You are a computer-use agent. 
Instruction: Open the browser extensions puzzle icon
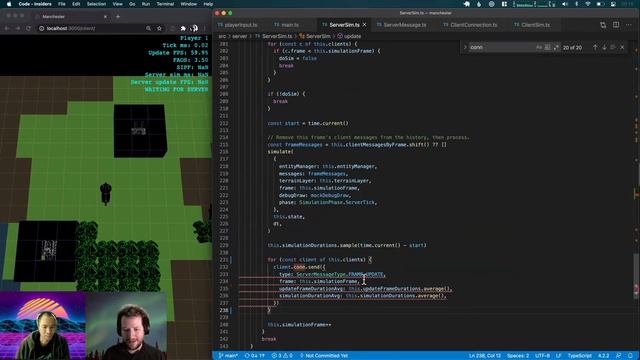point(183,29)
